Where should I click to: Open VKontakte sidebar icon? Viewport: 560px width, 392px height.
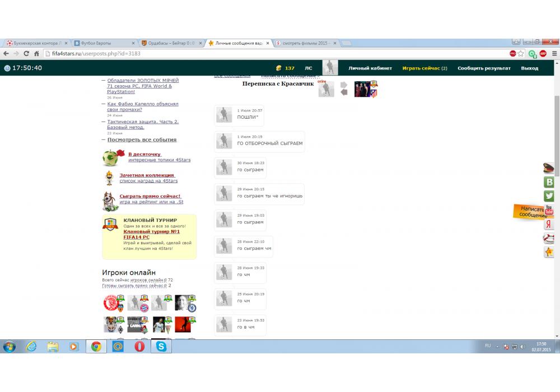click(x=549, y=182)
